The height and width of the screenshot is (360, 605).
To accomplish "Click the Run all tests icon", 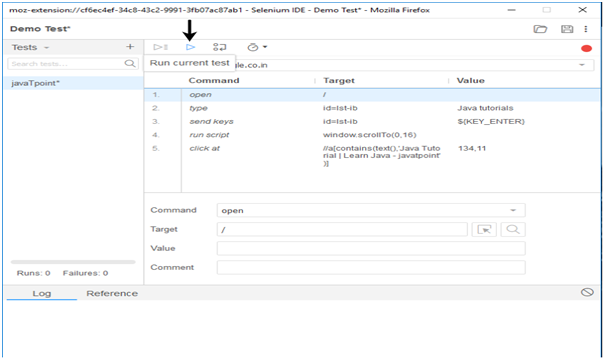I will (160, 47).
